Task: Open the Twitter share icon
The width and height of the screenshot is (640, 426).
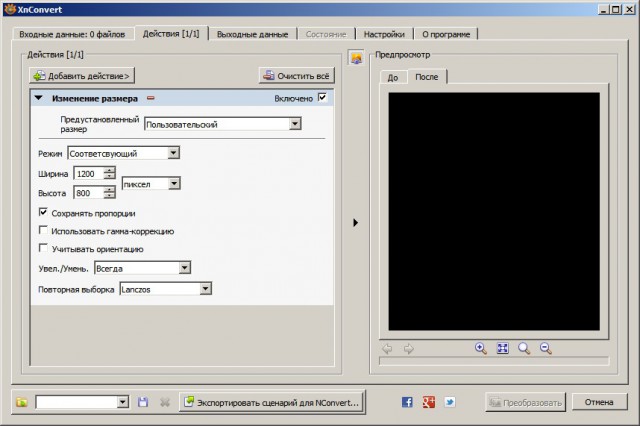Action: (x=450, y=401)
